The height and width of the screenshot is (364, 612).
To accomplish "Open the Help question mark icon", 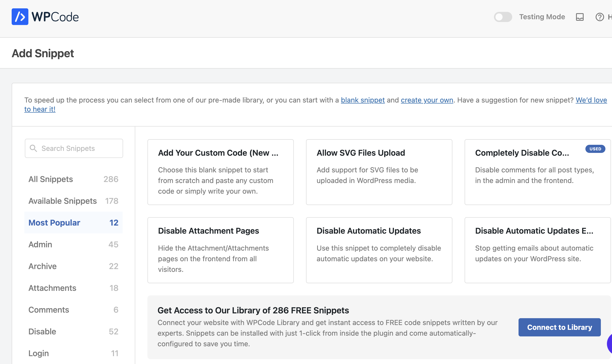I will [600, 17].
